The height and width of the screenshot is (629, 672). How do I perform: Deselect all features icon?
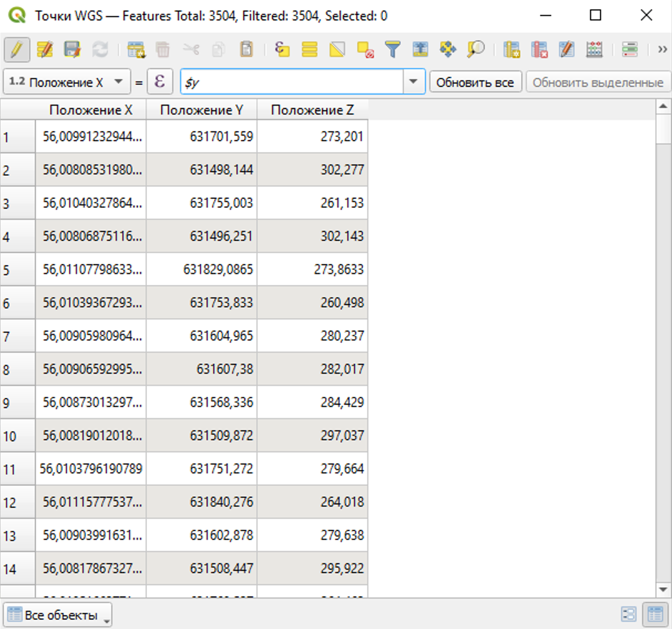point(365,50)
